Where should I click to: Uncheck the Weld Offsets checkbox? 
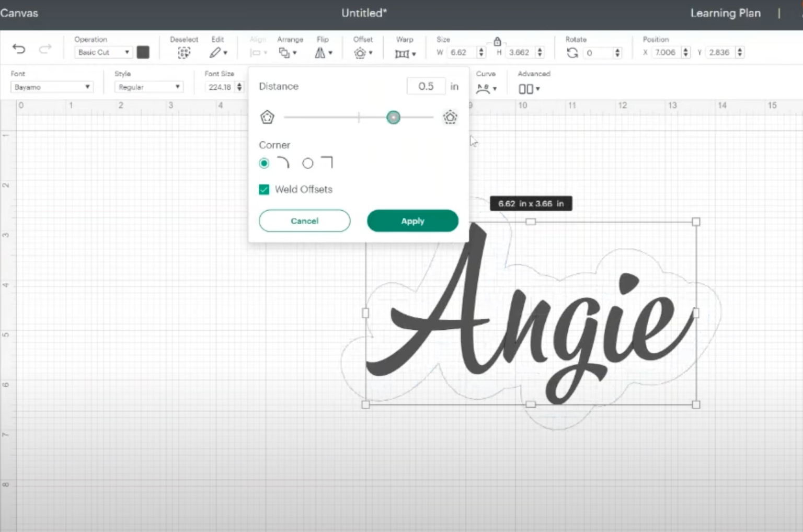click(x=264, y=189)
